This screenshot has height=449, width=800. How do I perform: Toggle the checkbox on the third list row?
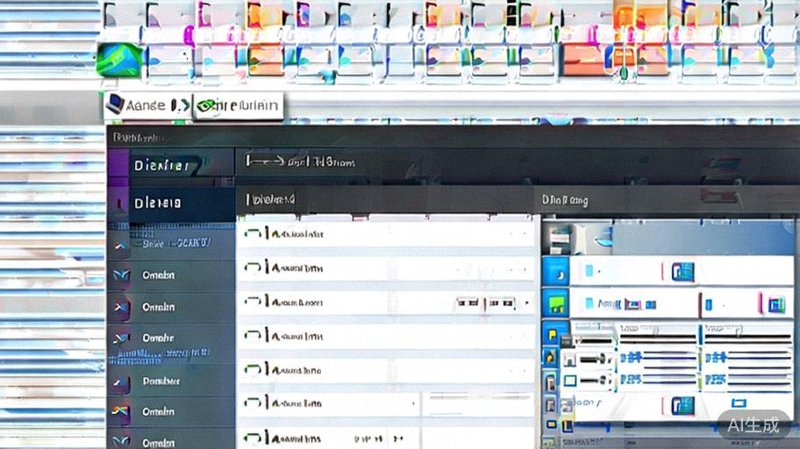tap(252, 302)
